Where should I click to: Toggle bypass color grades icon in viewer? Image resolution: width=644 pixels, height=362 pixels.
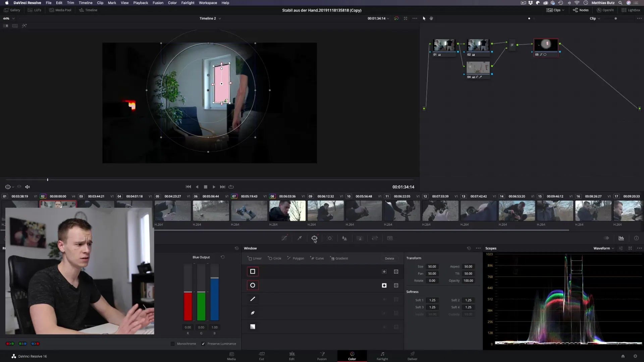(396, 18)
